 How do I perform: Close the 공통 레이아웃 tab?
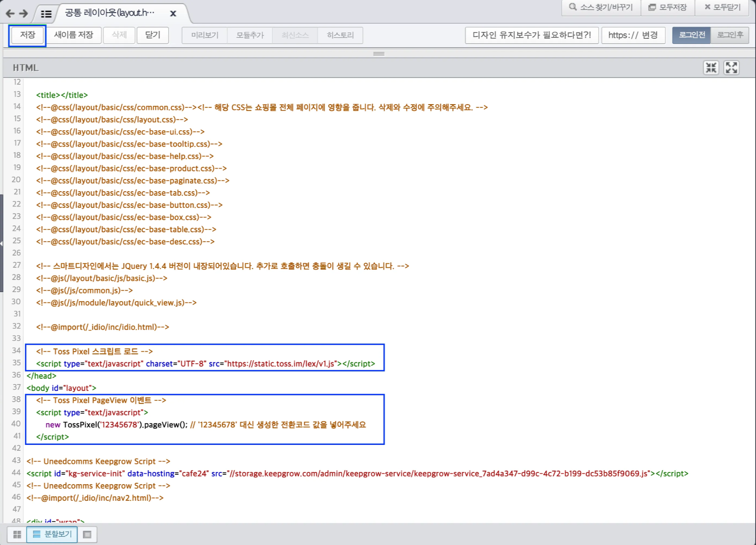pyautogui.click(x=173, y=14)
